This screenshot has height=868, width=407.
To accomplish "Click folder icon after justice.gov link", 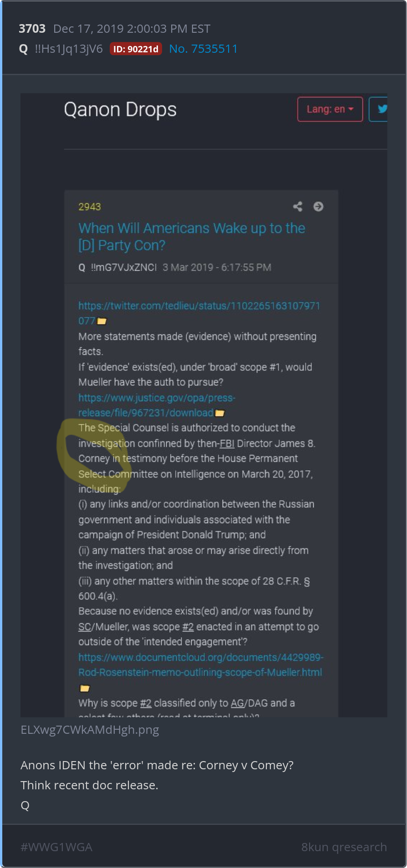I will [x=220, y=413].
